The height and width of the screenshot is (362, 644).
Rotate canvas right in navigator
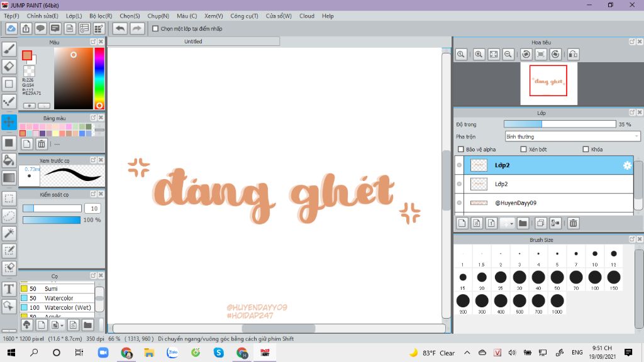click(x=556, y=54)
